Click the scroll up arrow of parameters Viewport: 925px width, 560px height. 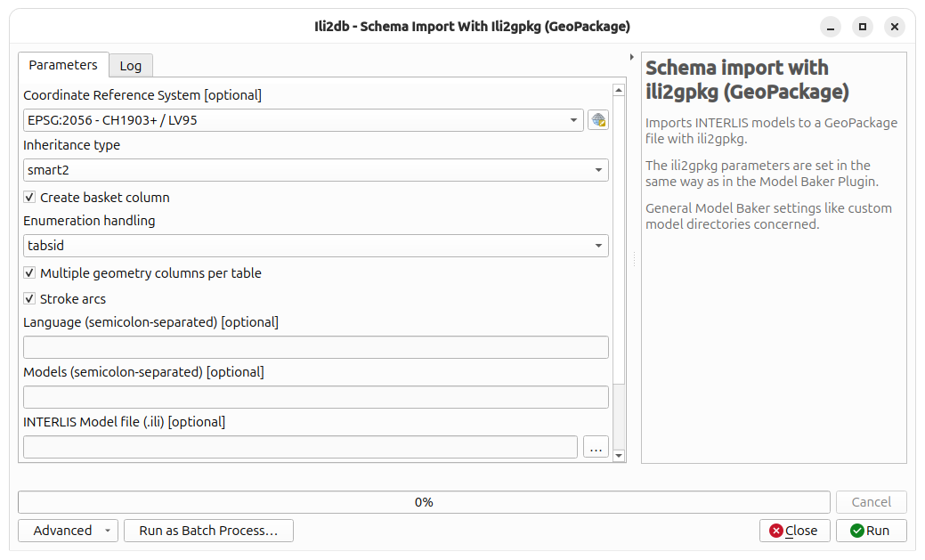coord(619,90)
